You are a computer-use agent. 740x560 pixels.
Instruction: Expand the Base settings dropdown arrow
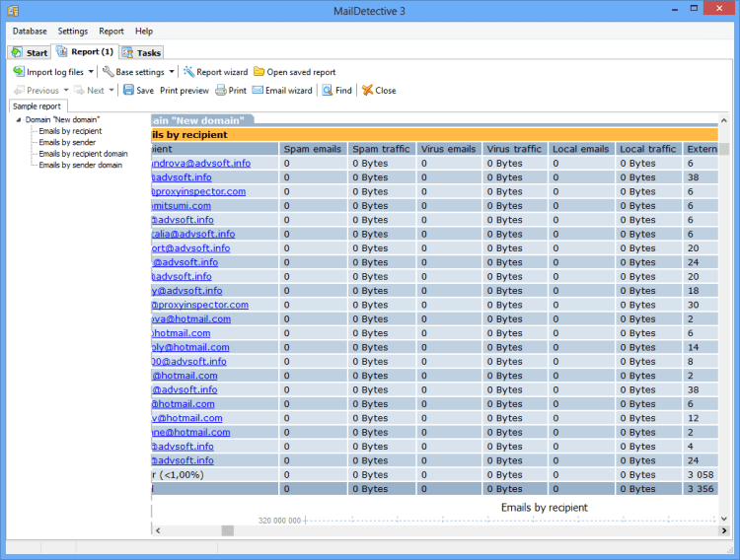point(172,72)
